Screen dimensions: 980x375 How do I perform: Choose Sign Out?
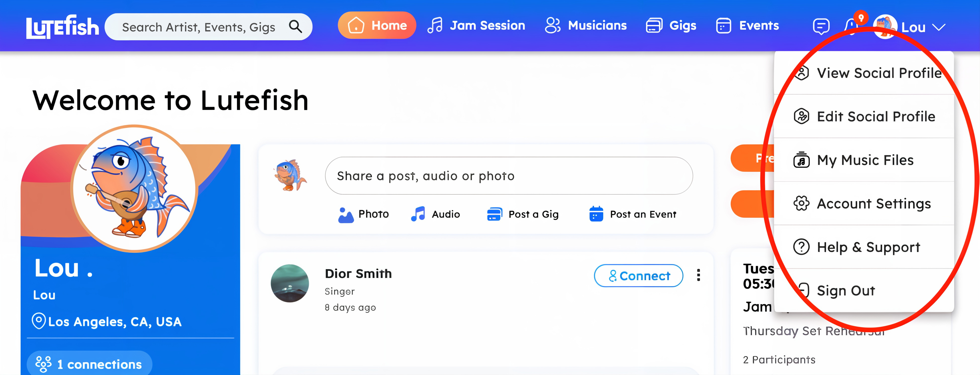coord(864,291)
